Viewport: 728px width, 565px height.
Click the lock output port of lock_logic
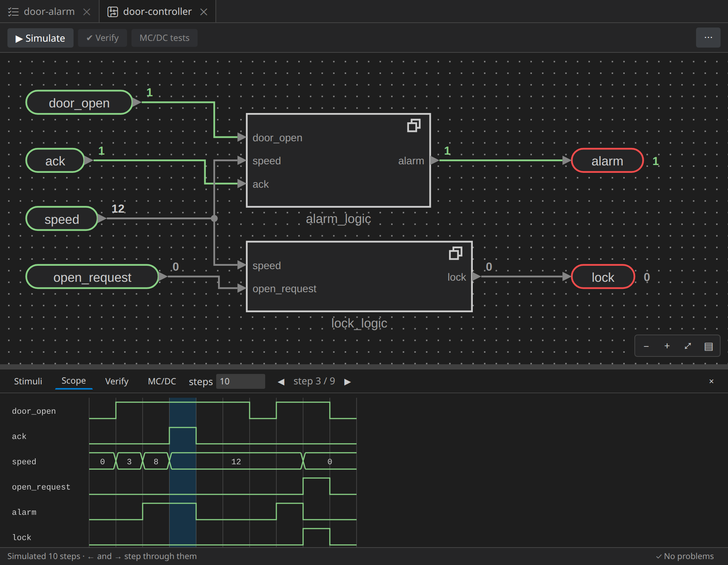point(477,277)
